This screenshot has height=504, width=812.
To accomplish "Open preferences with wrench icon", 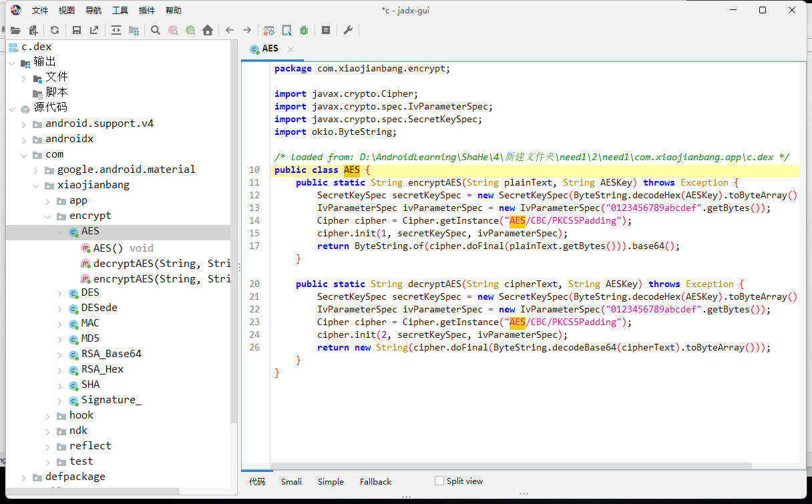I will pyautogui.click(x=348, y=30).
